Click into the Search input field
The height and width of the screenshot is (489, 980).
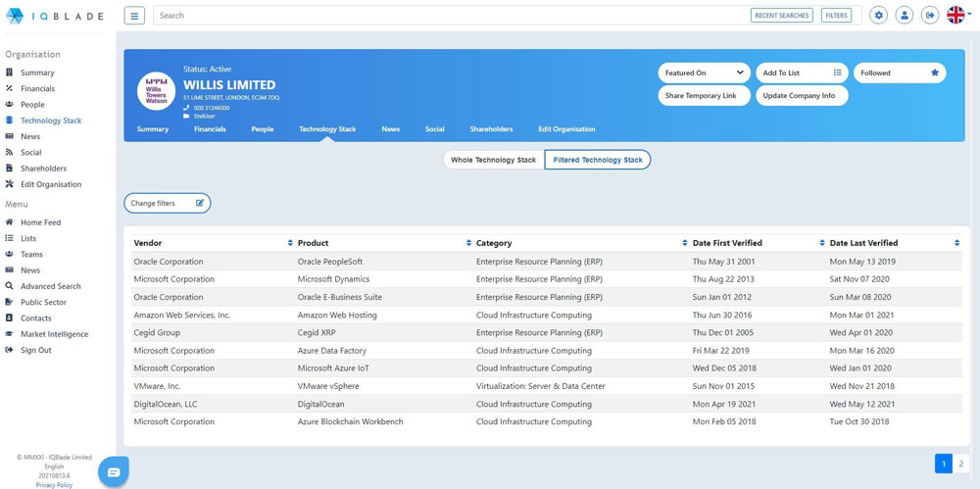450,15
